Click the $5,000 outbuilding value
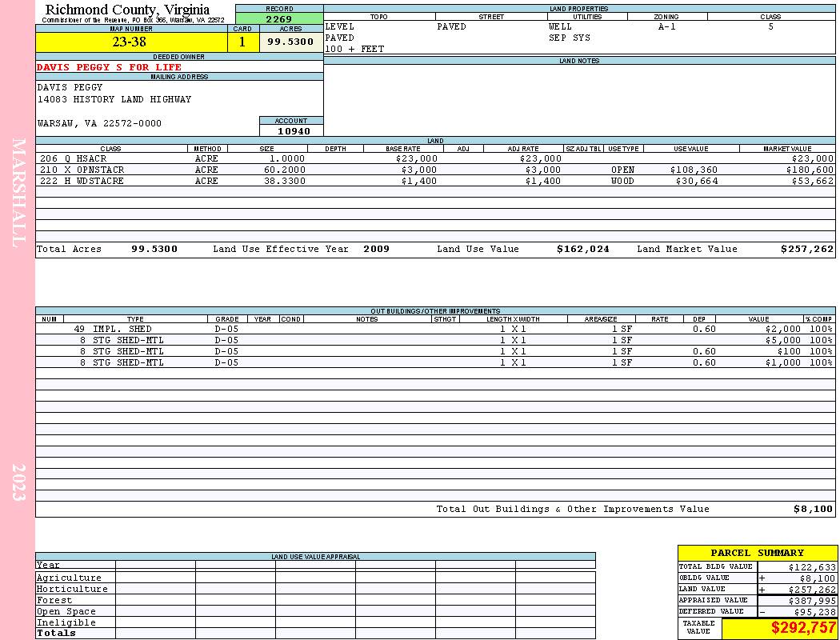The width and height of the screenshot is (840, 640). 782,340
